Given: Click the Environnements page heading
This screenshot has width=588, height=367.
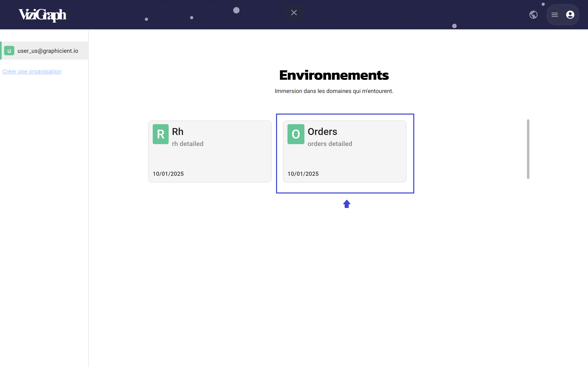Looking at the screenshot, I should [x=334, y=75].
